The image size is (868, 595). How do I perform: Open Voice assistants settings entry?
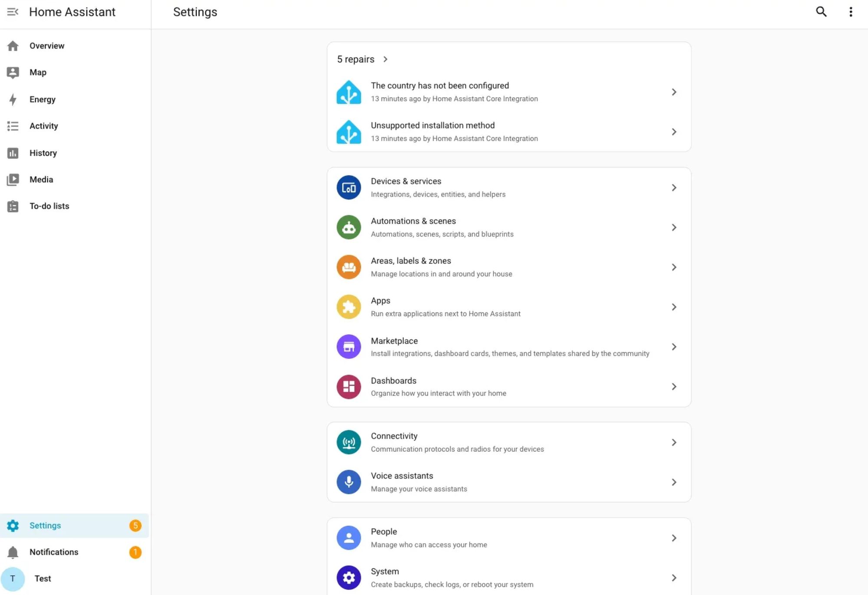pyautogui.click(x=509, y=482)
